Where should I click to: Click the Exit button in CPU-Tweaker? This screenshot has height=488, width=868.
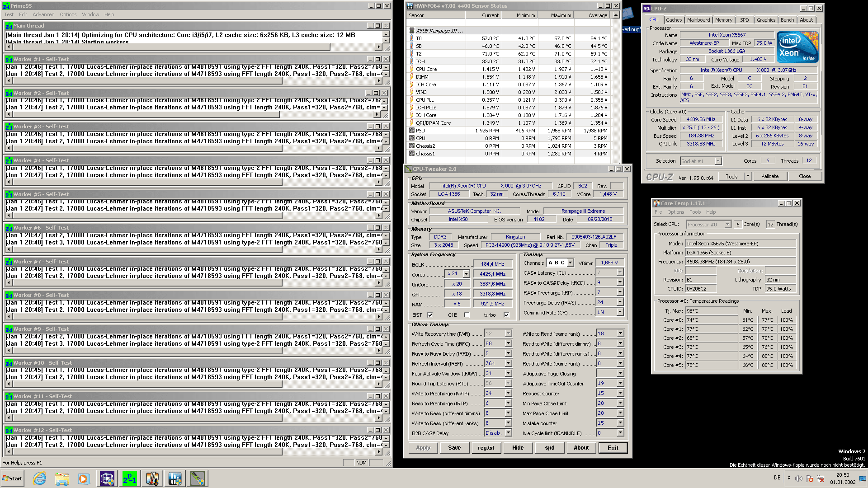tap(613, 448)
